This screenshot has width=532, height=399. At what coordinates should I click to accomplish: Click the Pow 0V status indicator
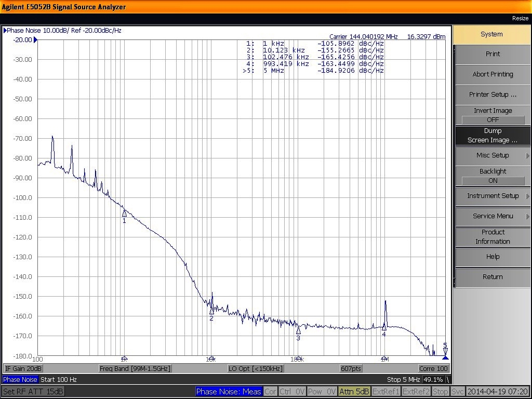pos(322,392)
